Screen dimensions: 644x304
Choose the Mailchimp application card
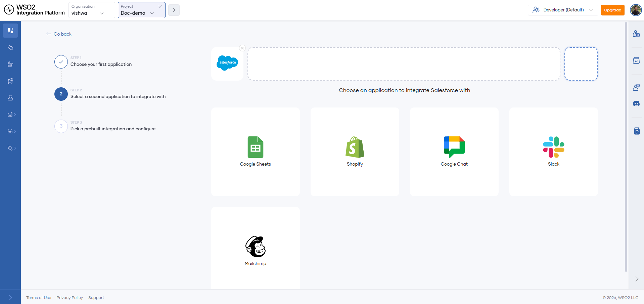[256, 248]
